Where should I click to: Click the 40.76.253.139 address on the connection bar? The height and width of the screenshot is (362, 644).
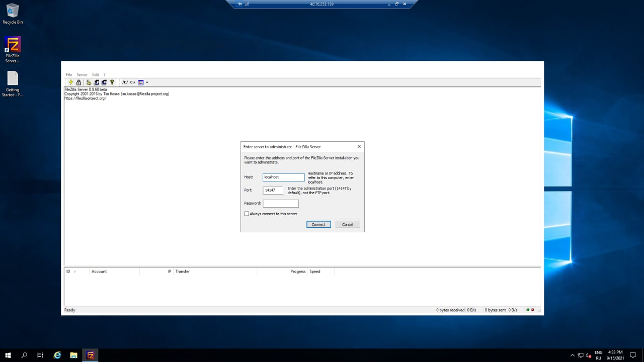pos(321,4)
